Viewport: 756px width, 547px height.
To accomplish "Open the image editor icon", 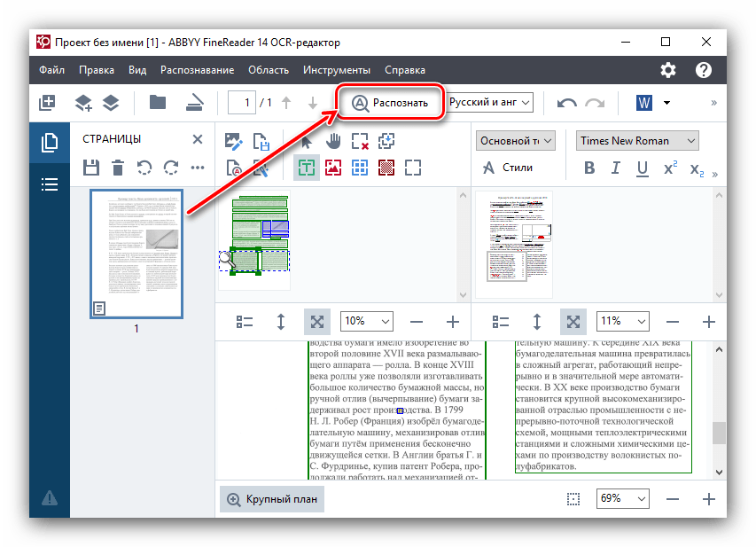I will click(x=234, y=141).
